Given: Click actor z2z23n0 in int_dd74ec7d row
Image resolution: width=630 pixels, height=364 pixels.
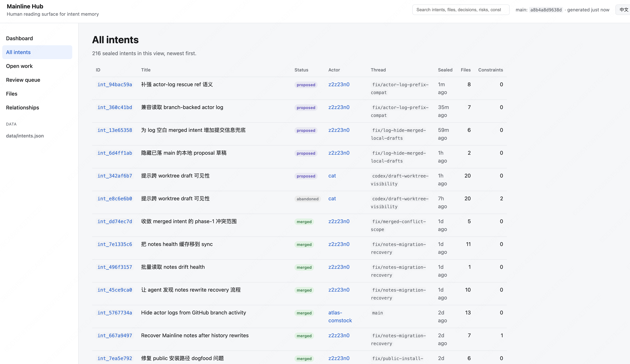Looking at the screenshot, I should [339, 221].
